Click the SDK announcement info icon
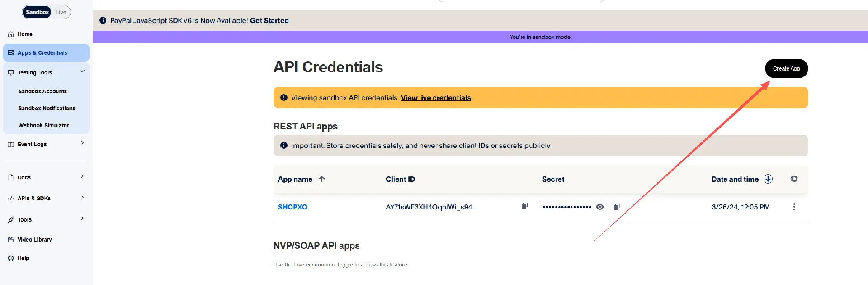Viewport: 868px width, 285px height. [103, 20]
